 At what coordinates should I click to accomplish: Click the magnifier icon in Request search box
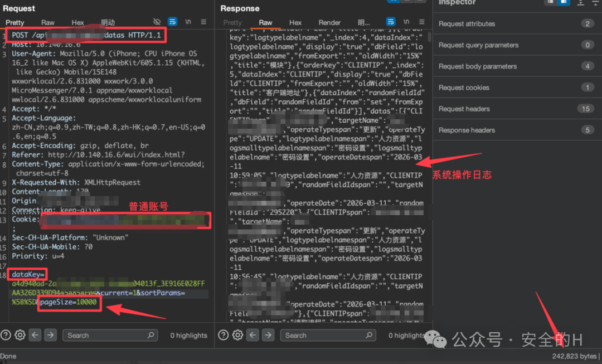(151, 335)
